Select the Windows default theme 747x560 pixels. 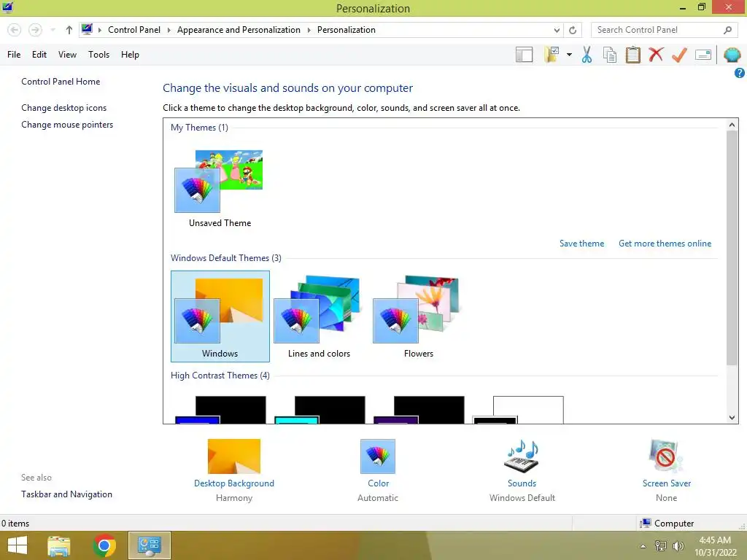click(x=220, y=316)
